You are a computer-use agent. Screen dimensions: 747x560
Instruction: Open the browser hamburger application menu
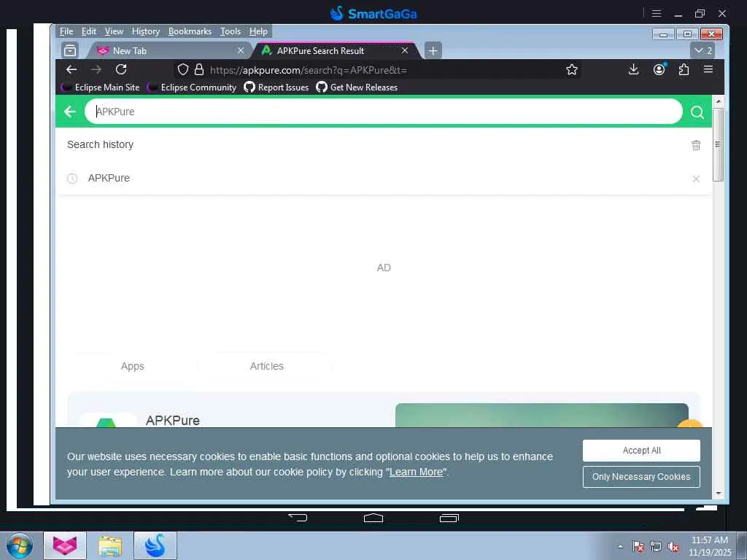coord(708,69)
